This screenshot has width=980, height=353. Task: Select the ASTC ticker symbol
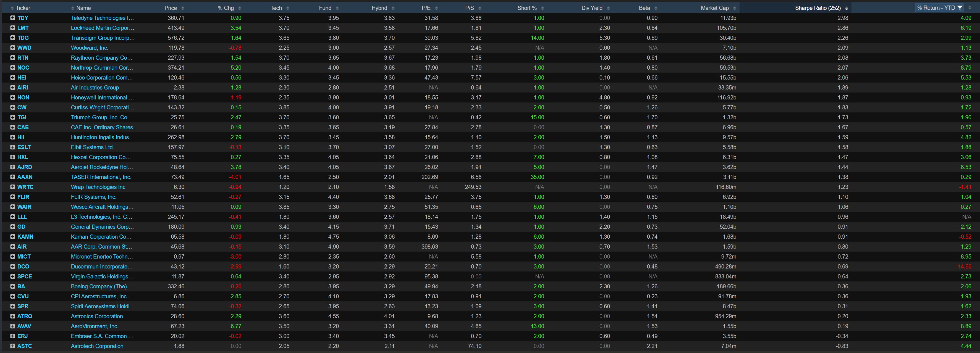click(x=25, y=346)
